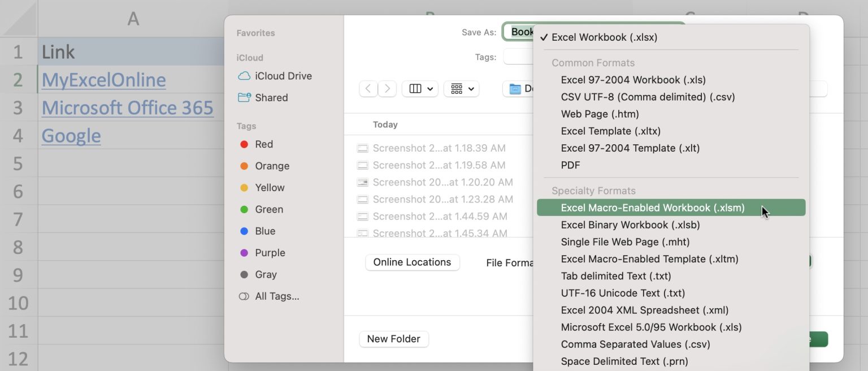Select PDF from the format list

click(570, 165)
